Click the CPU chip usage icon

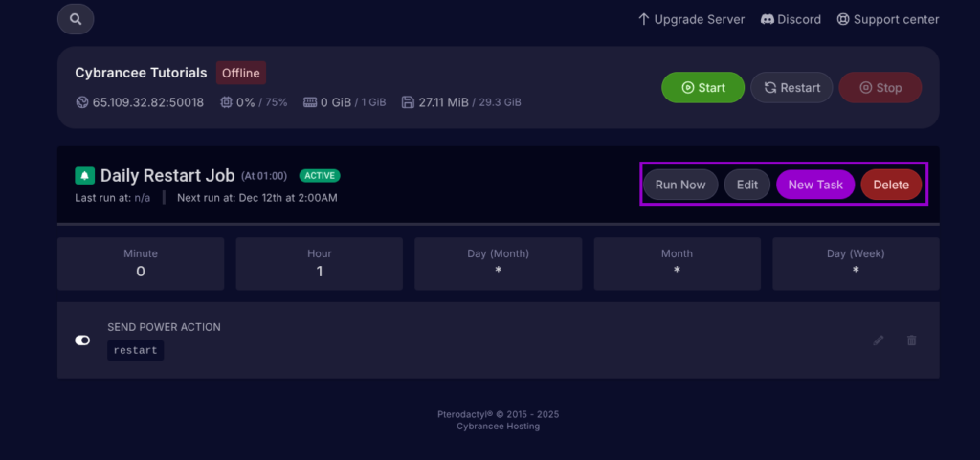tap(226, 102)
